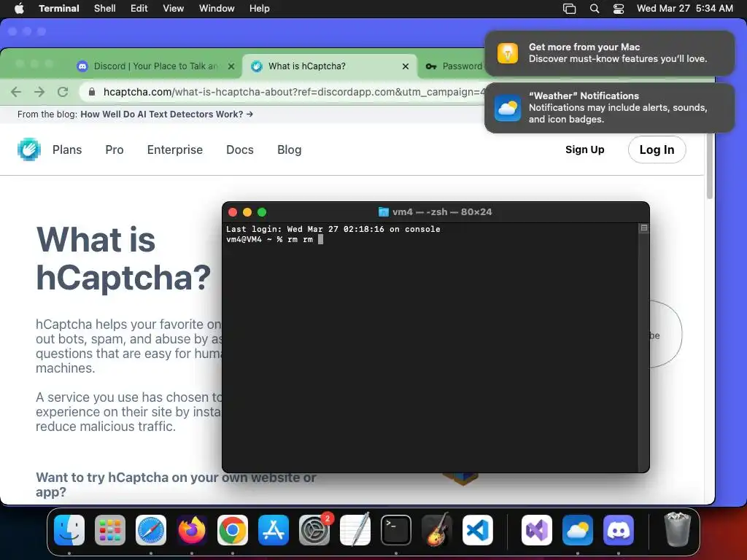Open Enterprise link in navigation
This screenshot has height=560, width=747.
click(175, 149)
